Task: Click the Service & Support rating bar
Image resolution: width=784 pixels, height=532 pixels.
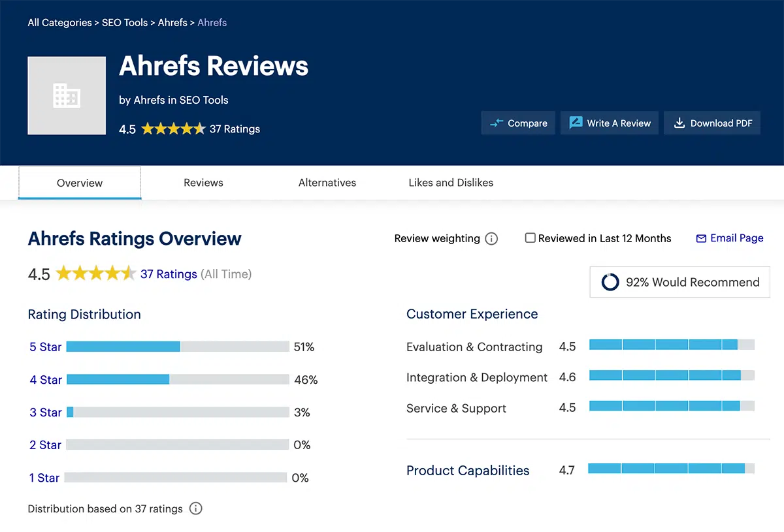Action: coord(672,406)
